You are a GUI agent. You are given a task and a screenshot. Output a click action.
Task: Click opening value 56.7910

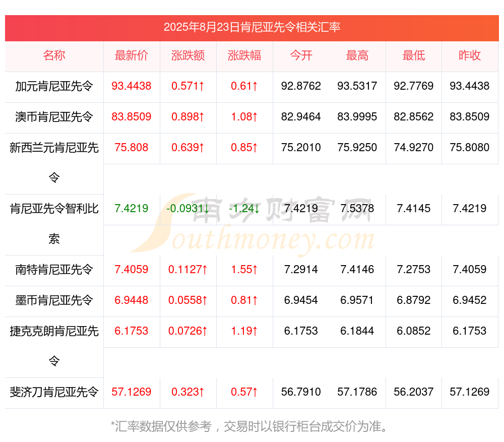pyautogui.click(x=301, y=392)
